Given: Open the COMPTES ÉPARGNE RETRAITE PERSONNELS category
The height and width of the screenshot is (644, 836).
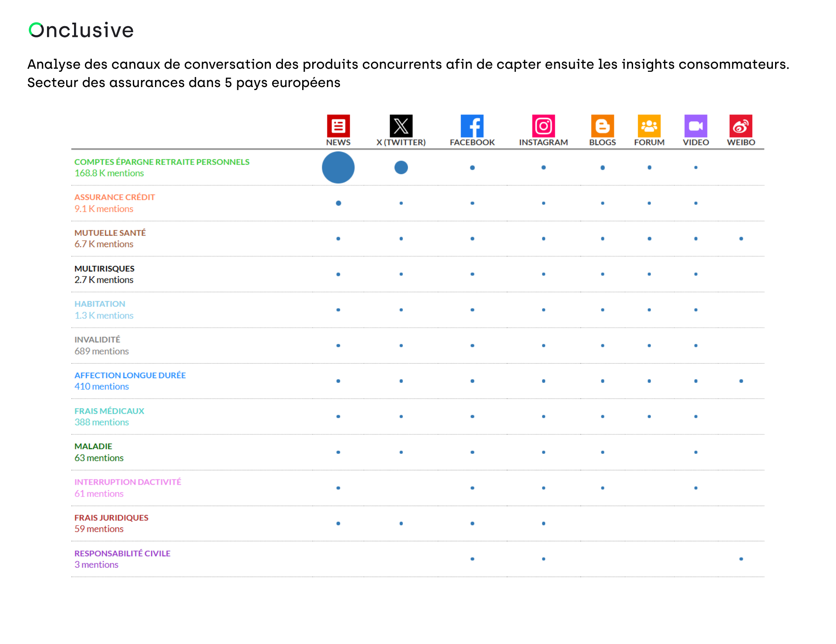Looking at the screenshot, I should [x=162, y=161].
